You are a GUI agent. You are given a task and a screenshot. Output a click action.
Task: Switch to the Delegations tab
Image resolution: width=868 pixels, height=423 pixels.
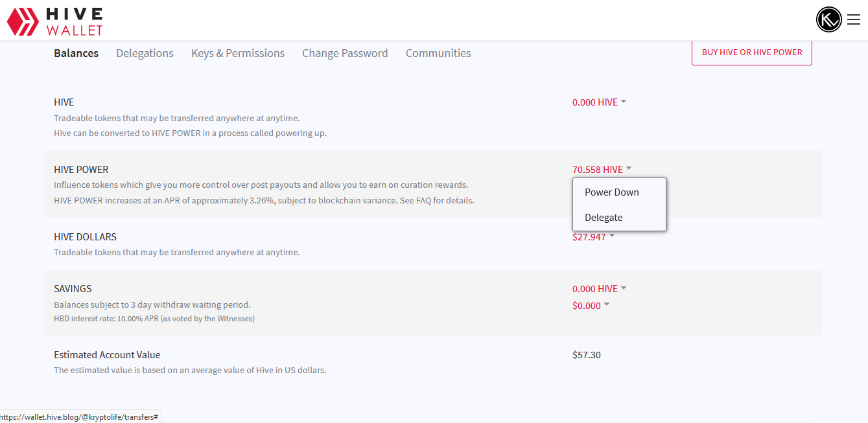145,53
